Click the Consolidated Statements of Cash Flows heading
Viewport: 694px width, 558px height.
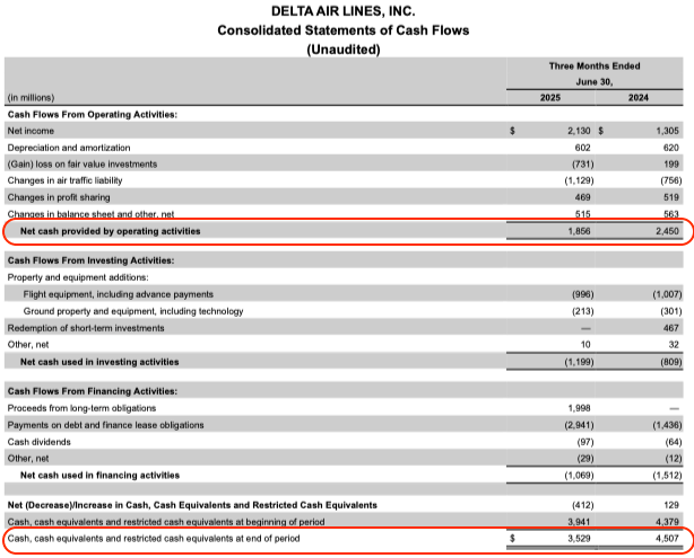pyautogui.click(x=343, y=30)
